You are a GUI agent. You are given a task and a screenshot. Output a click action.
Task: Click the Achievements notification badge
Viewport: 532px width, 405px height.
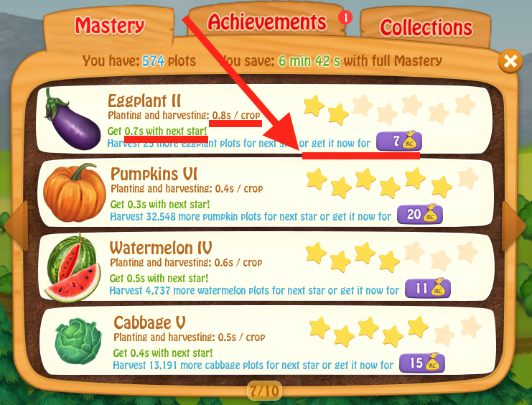tap(345, 17)
